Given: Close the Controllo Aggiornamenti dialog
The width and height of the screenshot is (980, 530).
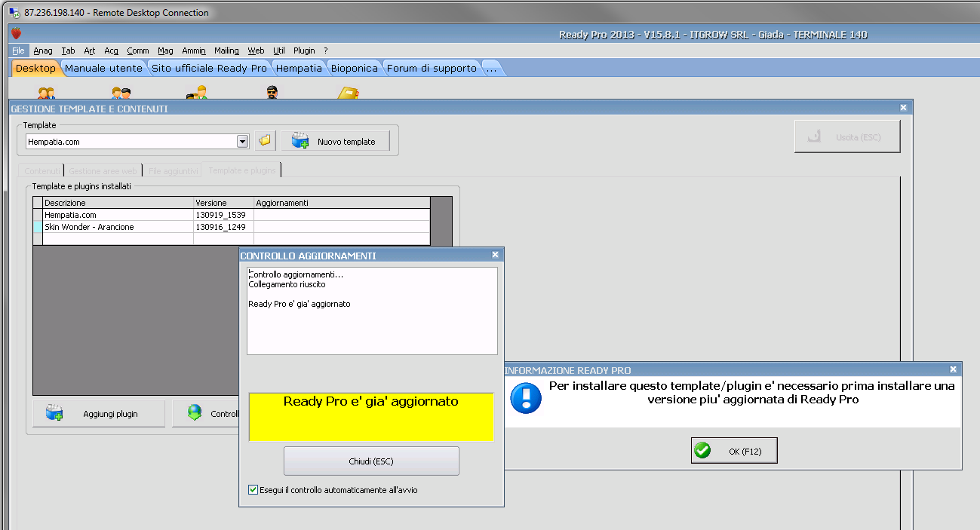Looking at the screenshot, I should [495, 256].
